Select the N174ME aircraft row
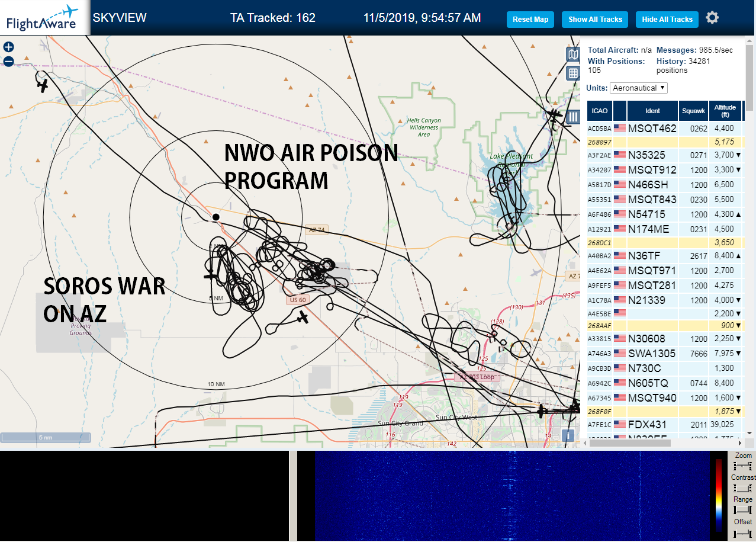The image size is (756, 542). 665,229
